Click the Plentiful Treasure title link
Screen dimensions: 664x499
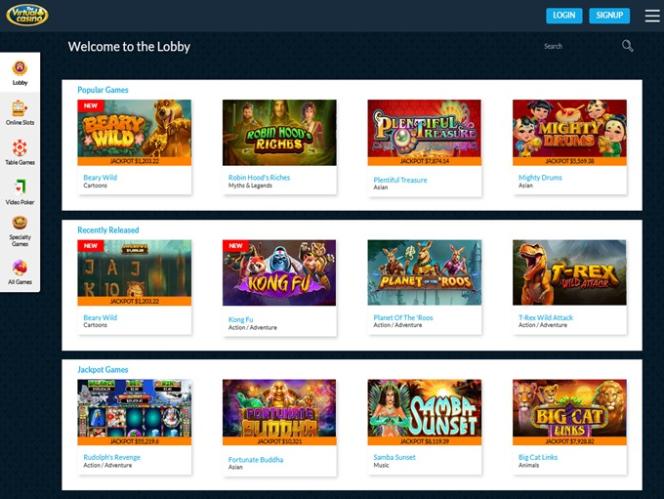[400, 180]
